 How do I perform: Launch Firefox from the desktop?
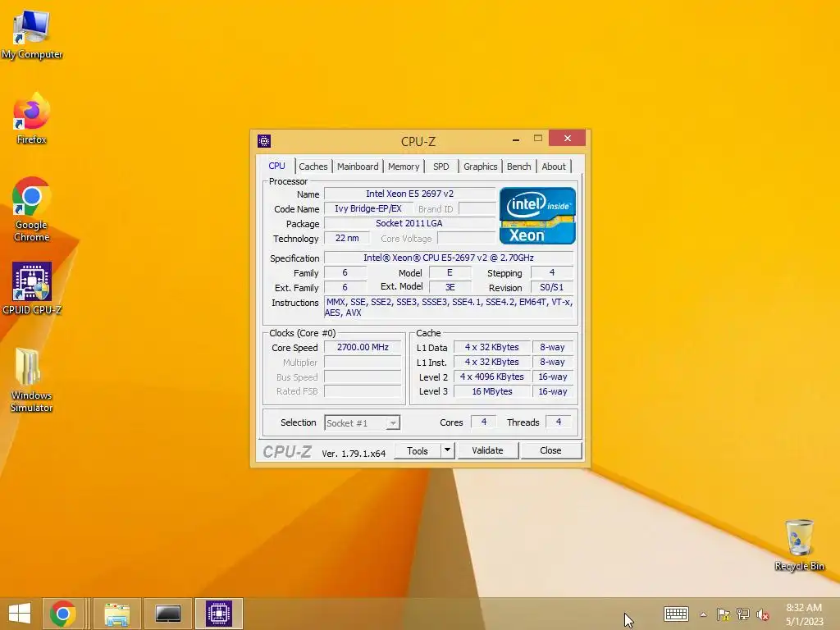click(32, 118)
